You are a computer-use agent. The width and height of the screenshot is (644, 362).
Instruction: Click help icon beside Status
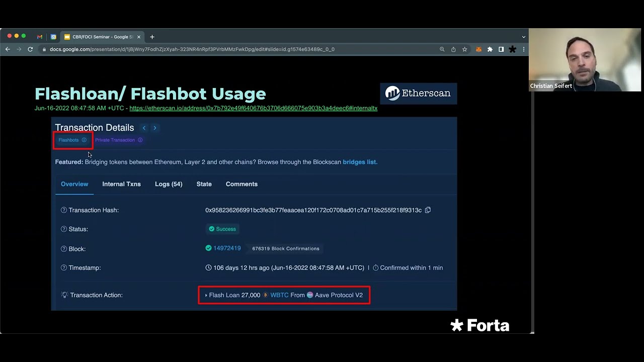pos(64,229)
